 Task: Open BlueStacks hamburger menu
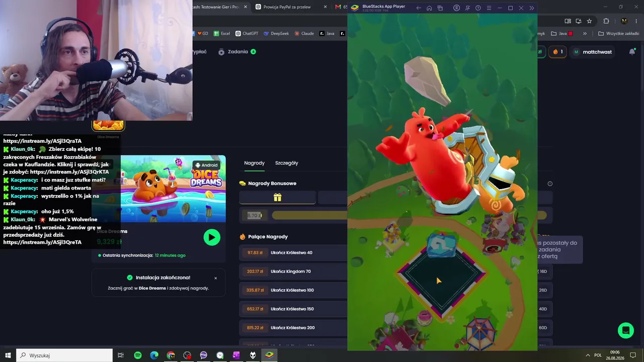pos(489,8)
